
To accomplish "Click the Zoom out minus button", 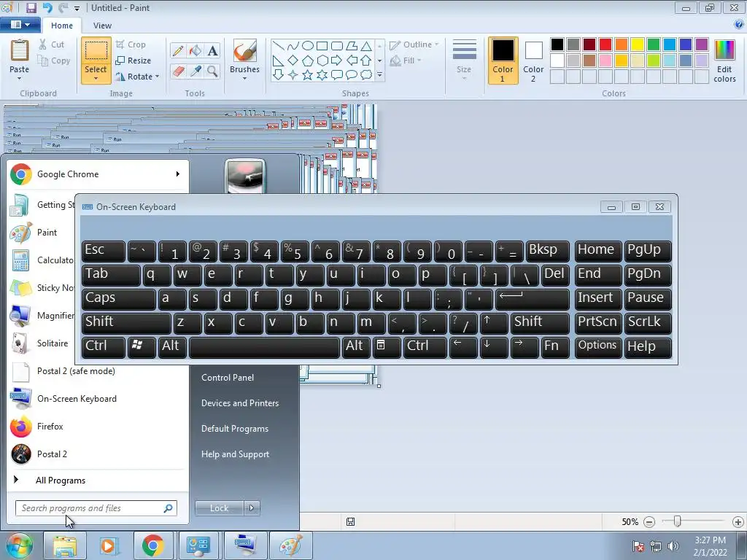I will tap(649, 522).
